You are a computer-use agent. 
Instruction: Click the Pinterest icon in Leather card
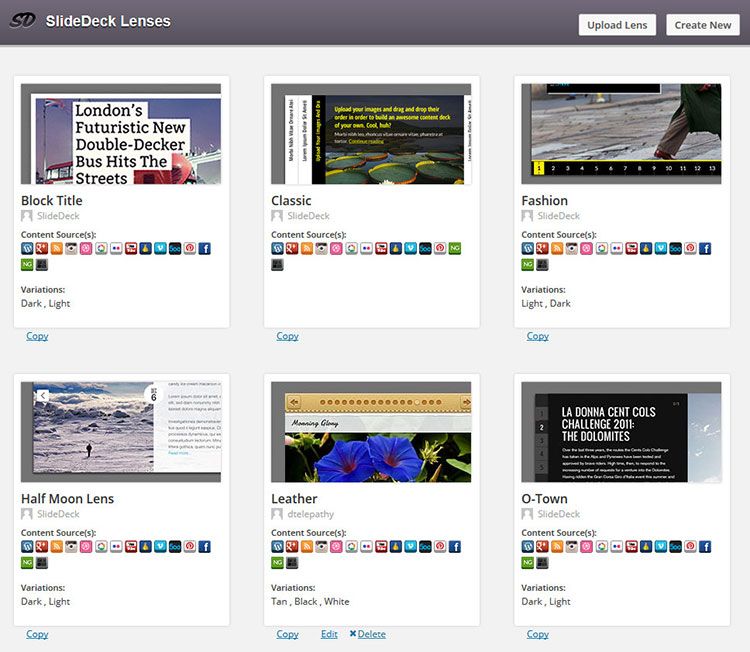[440, 547]
